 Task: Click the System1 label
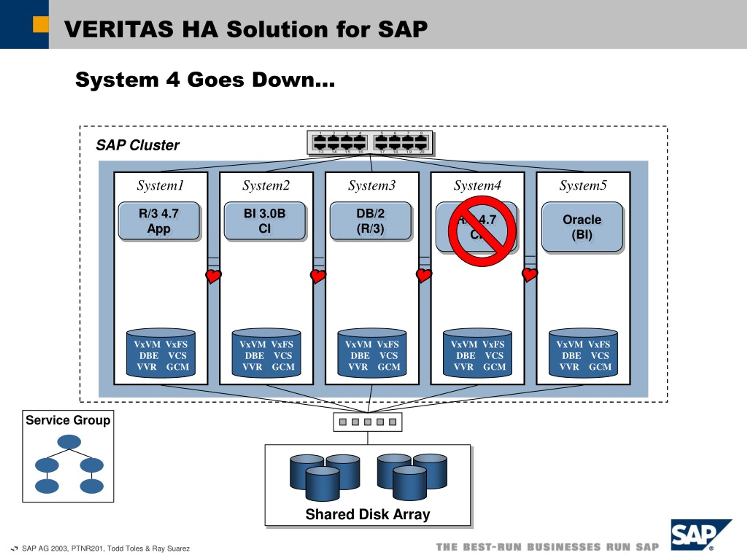tap(160, 185)
